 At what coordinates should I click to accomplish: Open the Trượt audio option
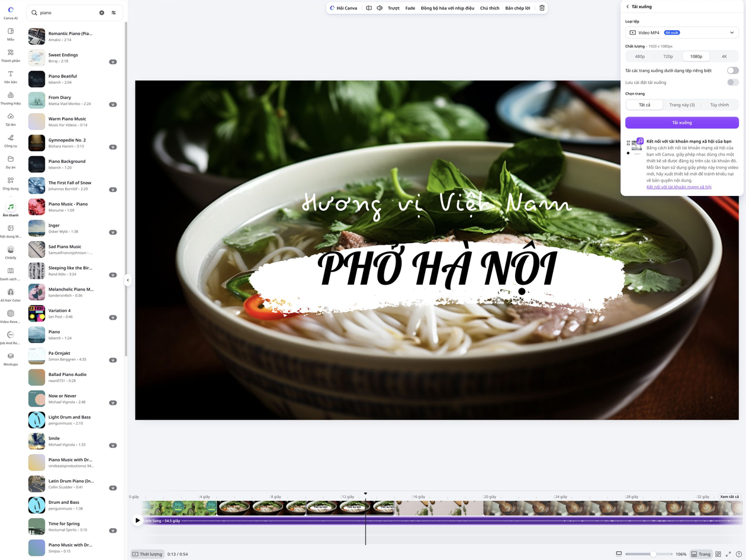(394, 8)
